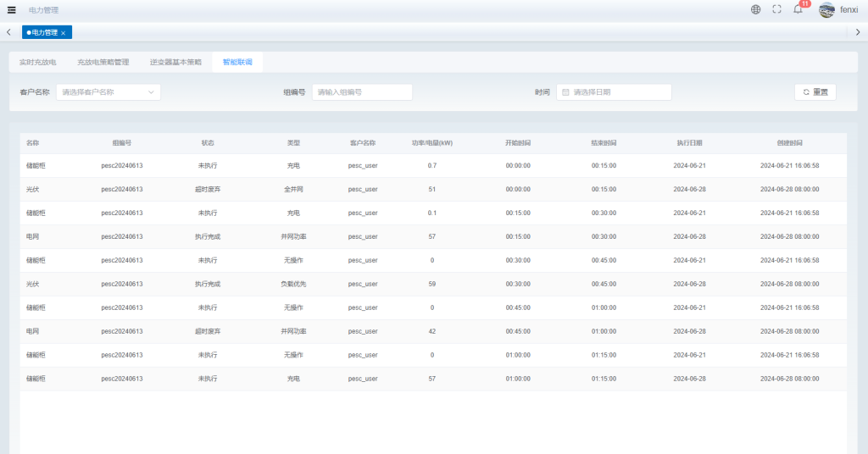Image resolution: width=868 pixels, height=454 pixels.
Task: Open the hamburger sidebar menu
Action: pos(12,9)
